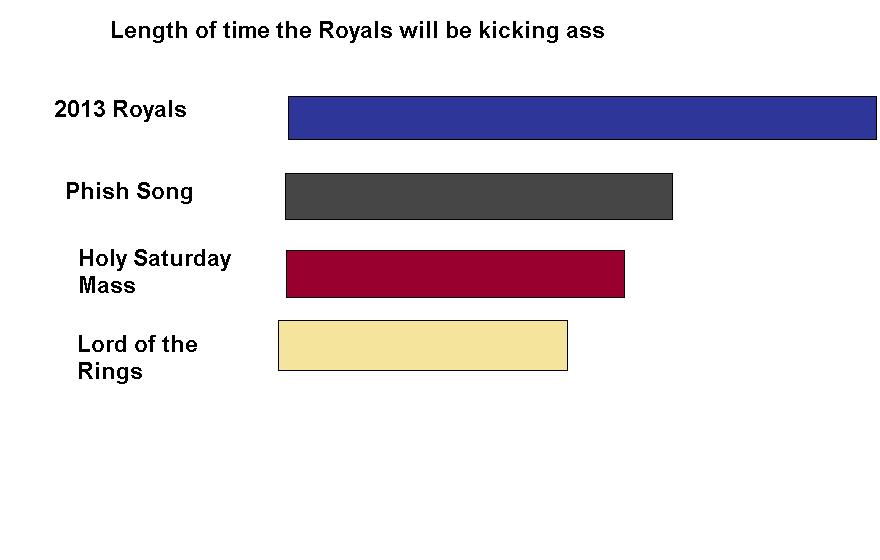Select the dark gray Phish Song bar
880x560 pixels.
(x=479, y=196)
